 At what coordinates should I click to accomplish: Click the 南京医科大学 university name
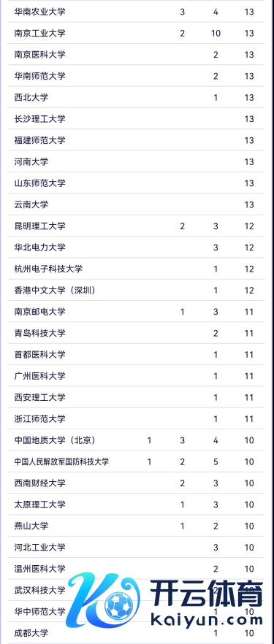[40, 55]
